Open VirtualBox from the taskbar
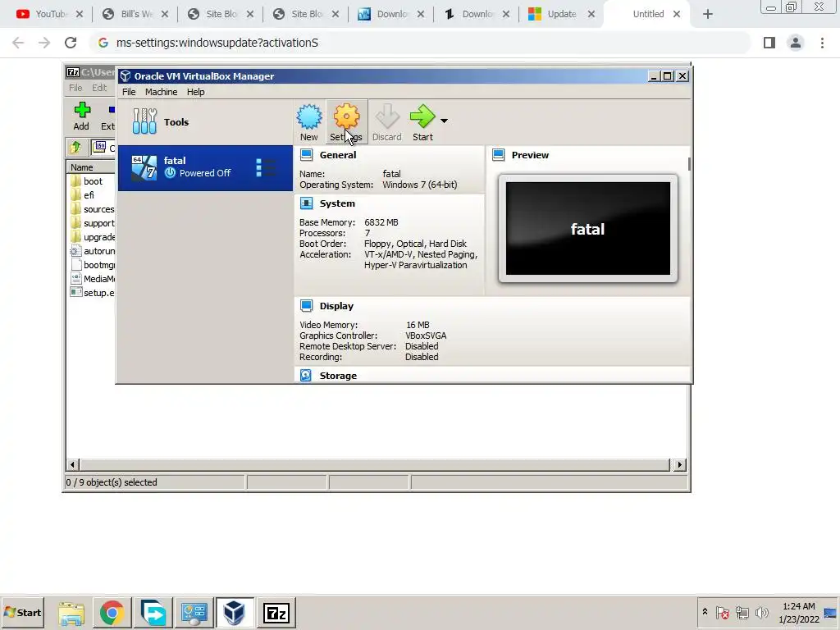The height and width of the screenshot is (630, 840). [x=234, y=613]
